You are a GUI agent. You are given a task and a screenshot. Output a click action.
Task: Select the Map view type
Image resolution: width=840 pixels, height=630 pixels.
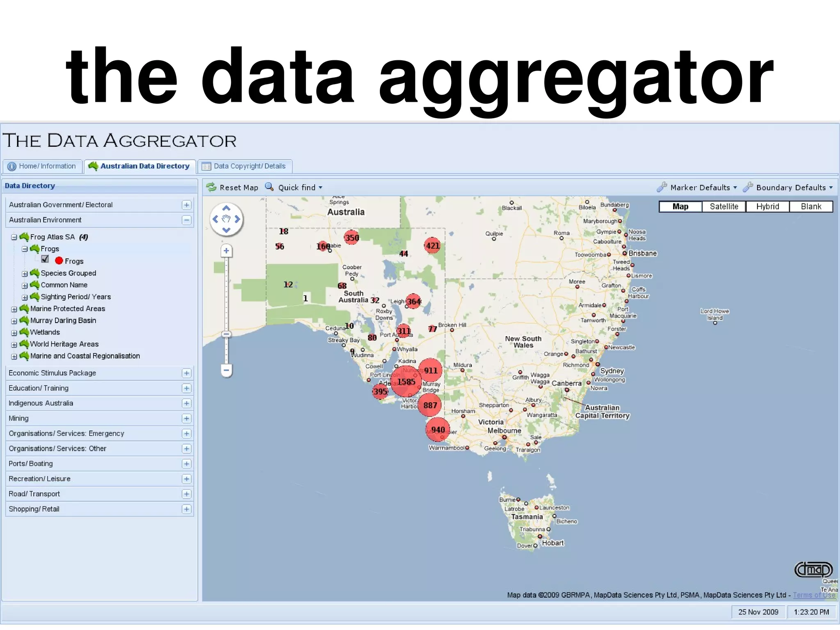coord(680,206)
